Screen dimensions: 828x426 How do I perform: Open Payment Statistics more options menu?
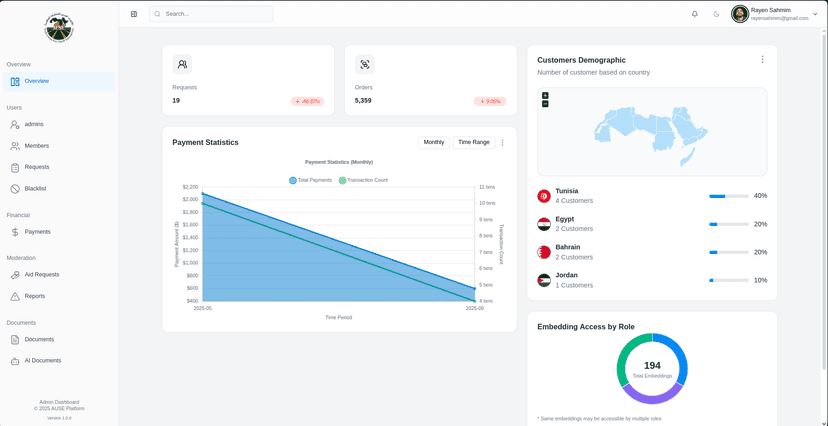pos(502,143)
